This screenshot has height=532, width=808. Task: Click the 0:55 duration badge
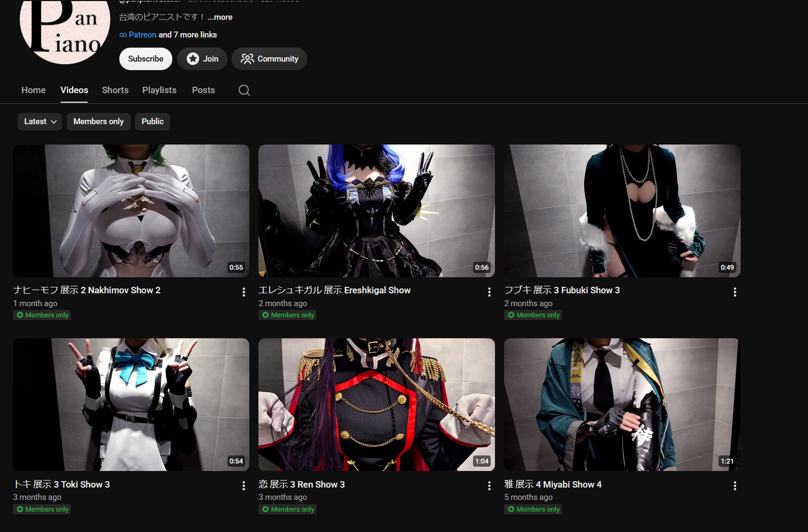pyautogui.click(x=237, y=268)
